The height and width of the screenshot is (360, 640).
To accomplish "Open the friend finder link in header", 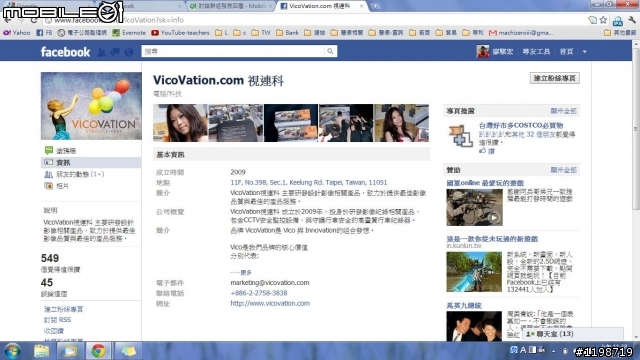I will pyautogui.click(x=536, y=52).
